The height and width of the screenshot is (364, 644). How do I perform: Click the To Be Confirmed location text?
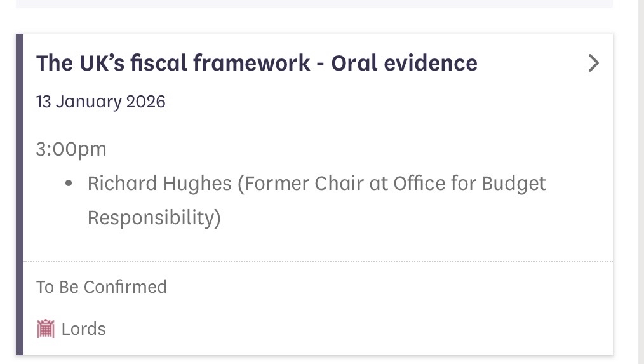[102, 287]
